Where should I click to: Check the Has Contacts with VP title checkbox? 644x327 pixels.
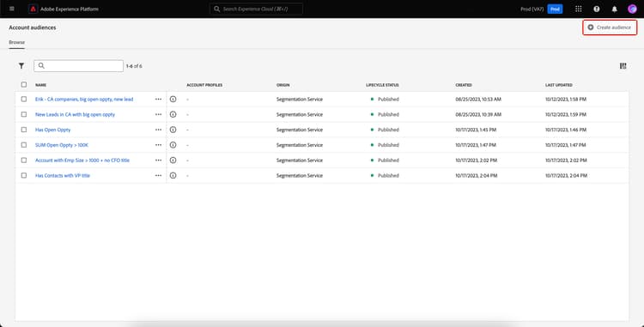pyautogui.click(x=24, y=176)
